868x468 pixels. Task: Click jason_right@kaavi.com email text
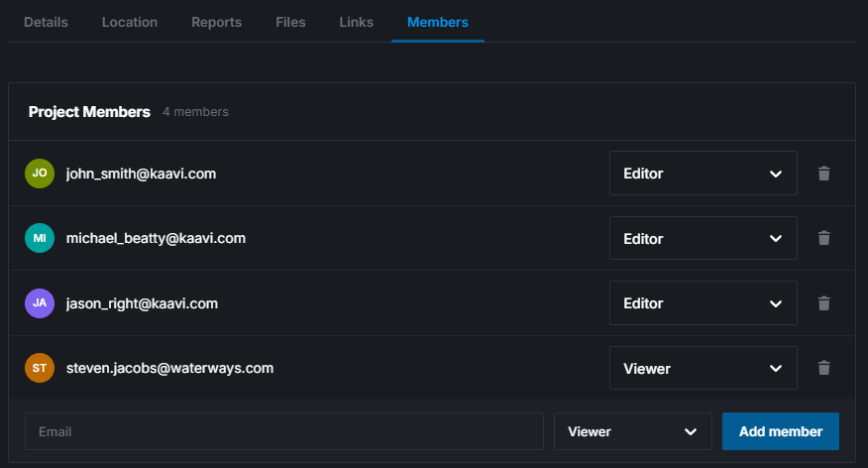142,304
